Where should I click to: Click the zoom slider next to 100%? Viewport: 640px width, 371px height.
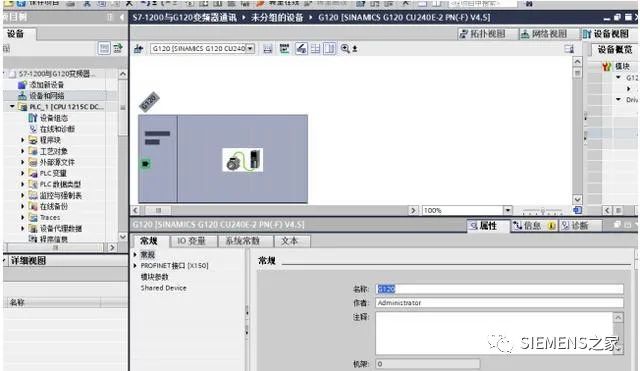tap(542, 211)
